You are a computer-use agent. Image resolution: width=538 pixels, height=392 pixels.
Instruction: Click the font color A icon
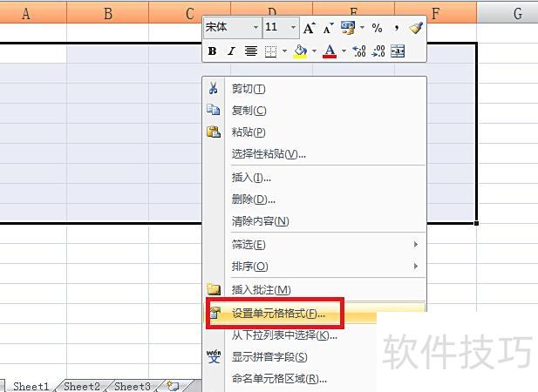(330, 51)
